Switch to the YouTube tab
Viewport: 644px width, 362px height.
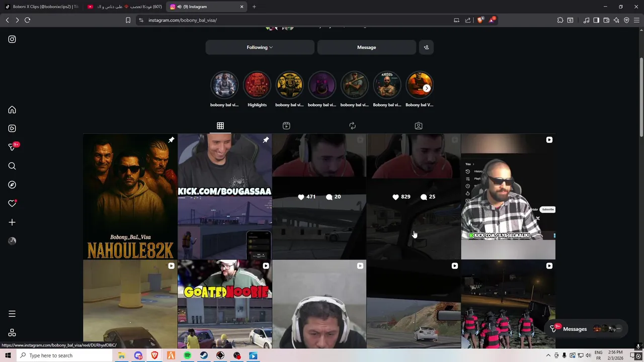(125, 7)
